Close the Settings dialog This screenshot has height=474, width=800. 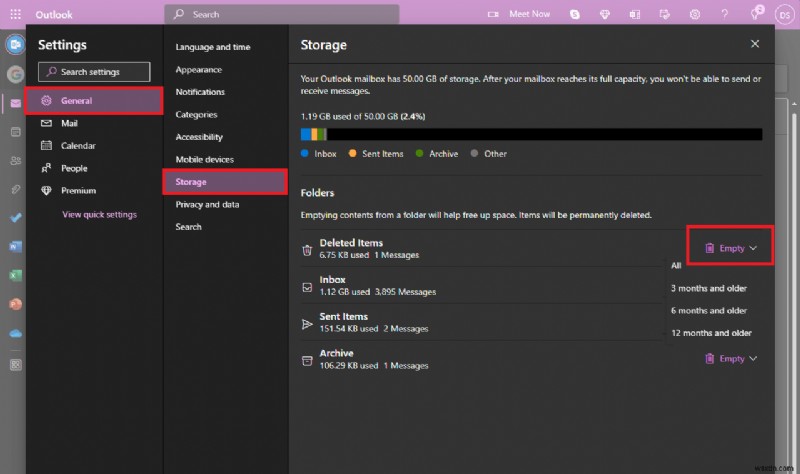755,44
